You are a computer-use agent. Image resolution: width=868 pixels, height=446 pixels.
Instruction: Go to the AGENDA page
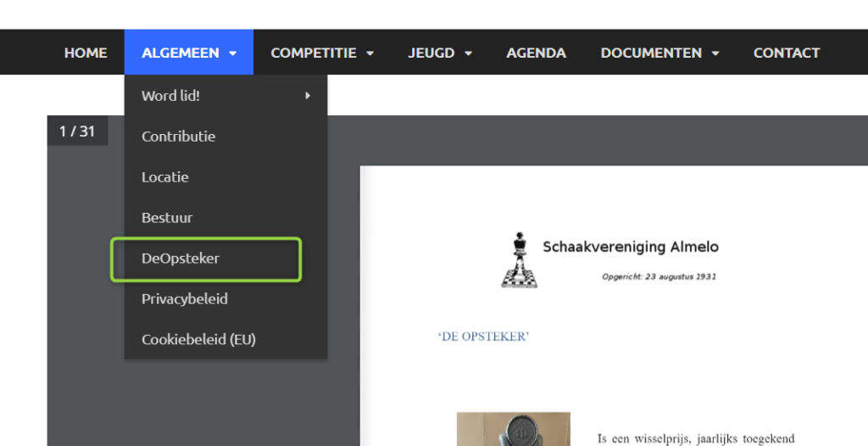[x=536, y=53]
